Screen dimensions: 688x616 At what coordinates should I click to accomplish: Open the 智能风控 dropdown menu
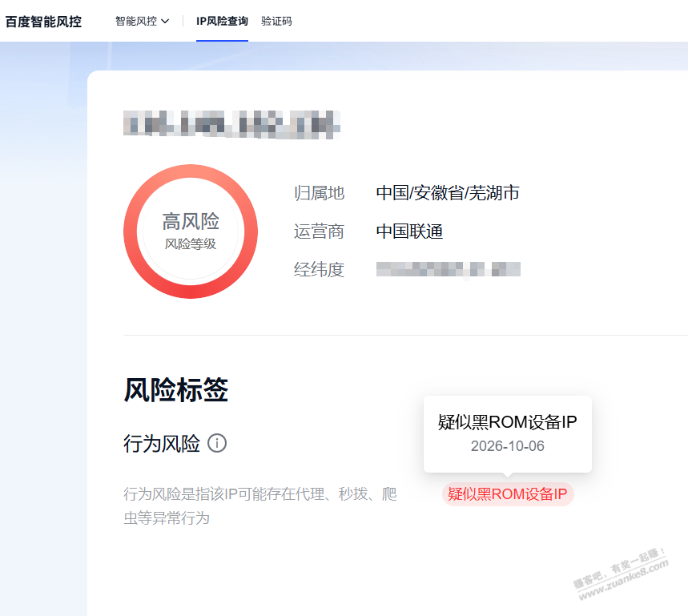tap(142, 21)
